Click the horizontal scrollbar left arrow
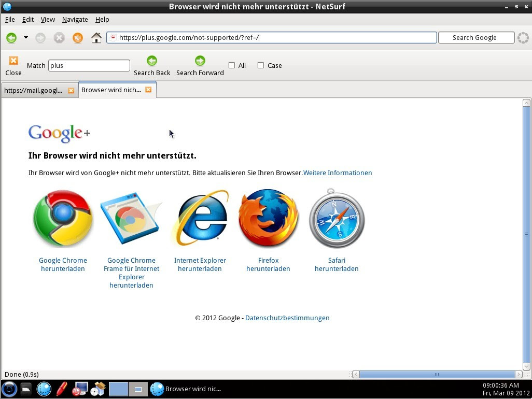 pos(356,374)
